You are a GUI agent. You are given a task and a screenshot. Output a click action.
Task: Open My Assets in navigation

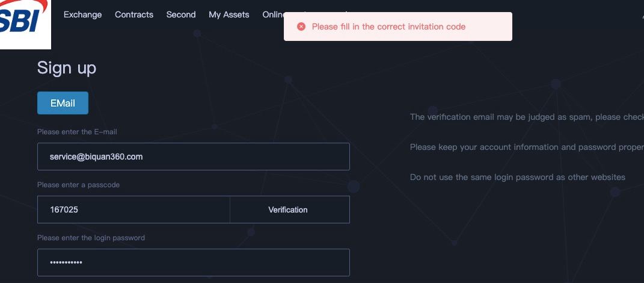[x=228, y=15]
